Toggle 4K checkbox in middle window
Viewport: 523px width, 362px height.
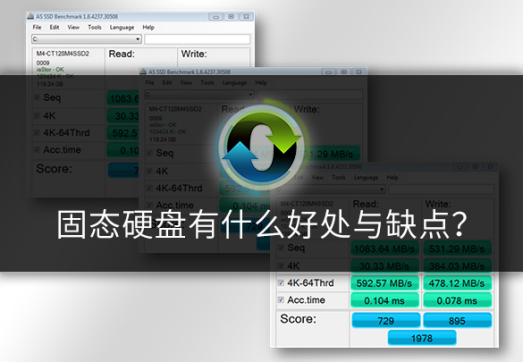click(x=150, y=171)
